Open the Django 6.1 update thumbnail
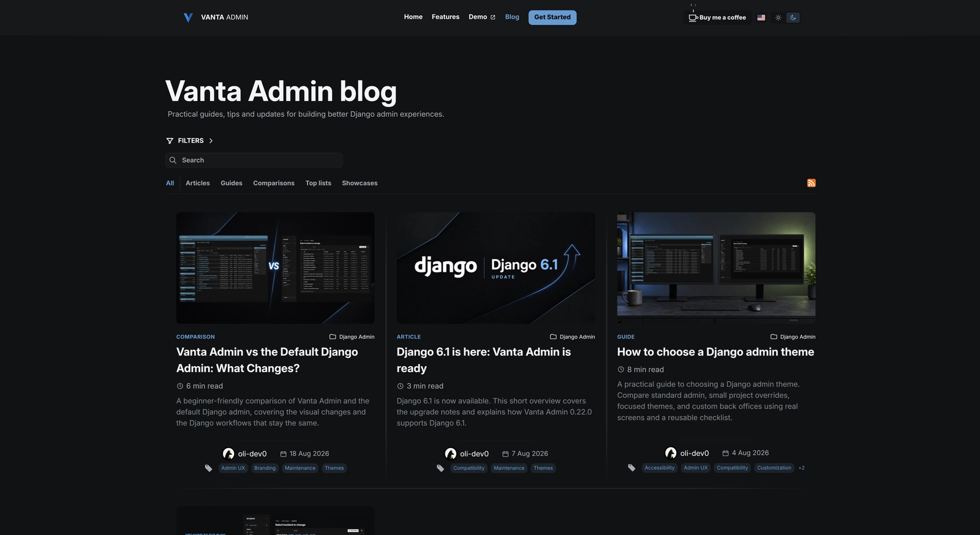Viewport: 980px width, 535px height. pos(496,268)
